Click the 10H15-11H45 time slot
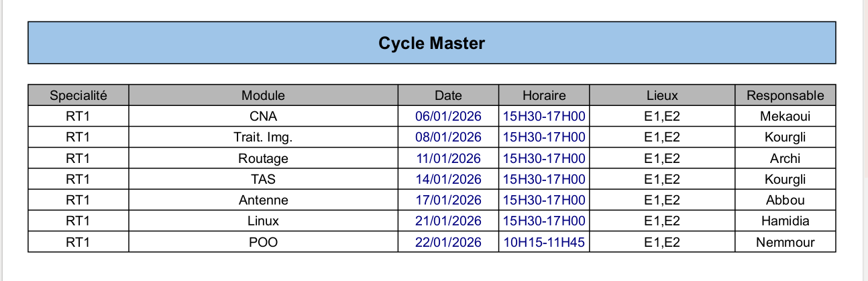Viewport: 868px width, 281px height. [x=544, y=243]
